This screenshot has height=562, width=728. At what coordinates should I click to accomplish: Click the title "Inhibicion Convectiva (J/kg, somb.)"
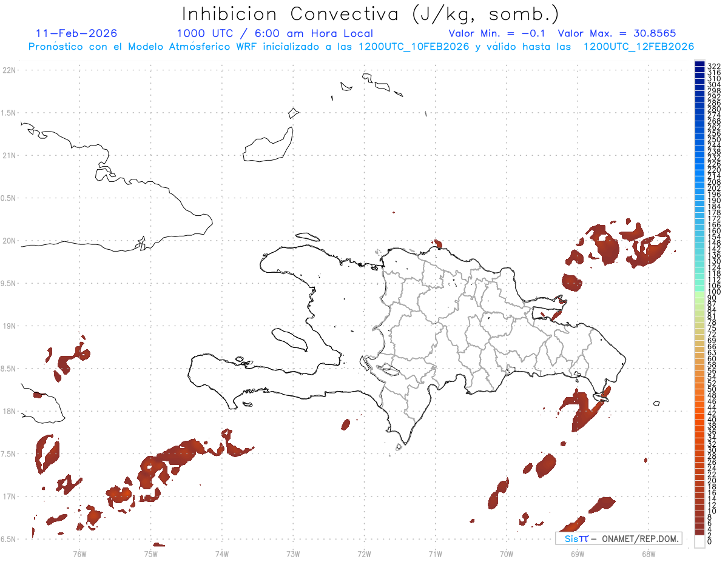tap(371, 15)
